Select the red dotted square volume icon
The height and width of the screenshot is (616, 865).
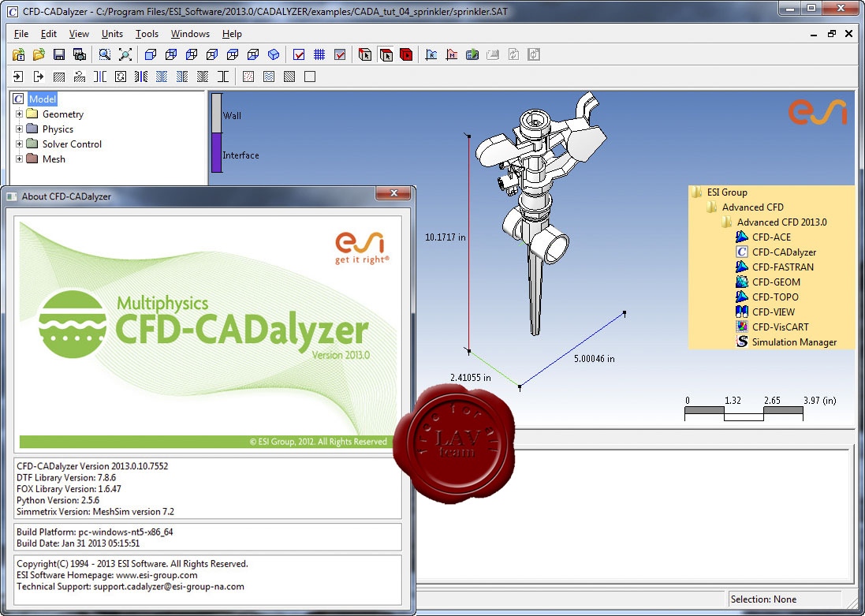tap(248, 77)
